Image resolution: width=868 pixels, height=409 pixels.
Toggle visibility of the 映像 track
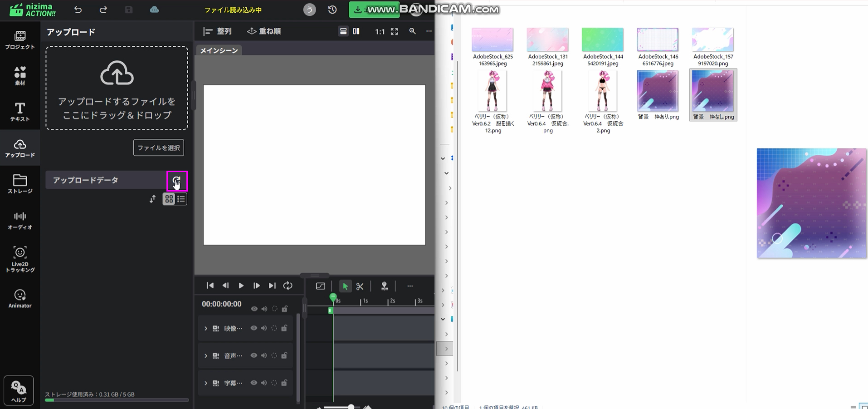[254, 328]
